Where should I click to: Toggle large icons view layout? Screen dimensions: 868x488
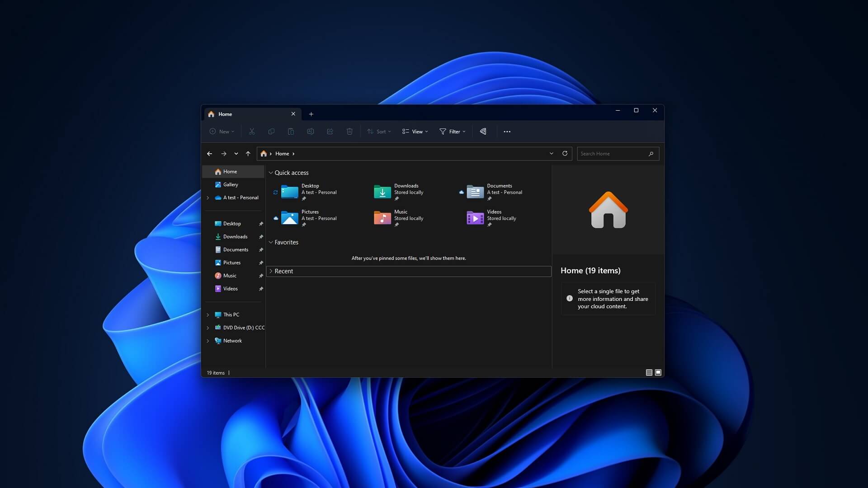(658, 372)
